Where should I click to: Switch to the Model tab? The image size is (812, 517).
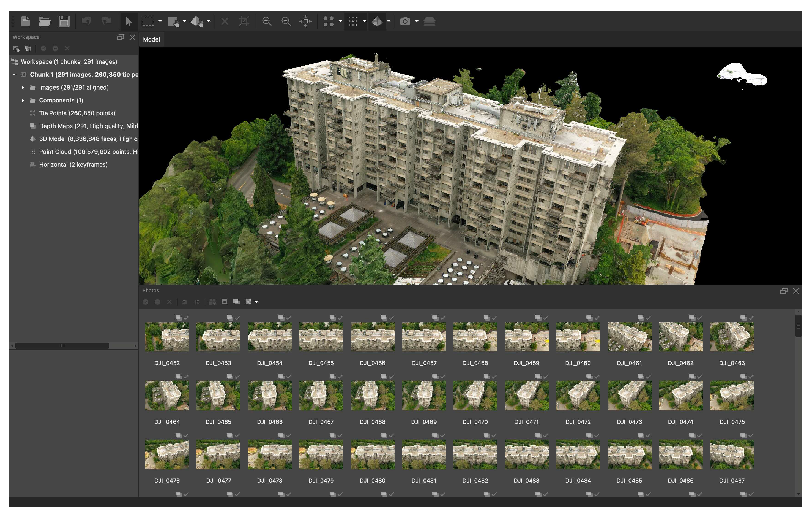151,39
